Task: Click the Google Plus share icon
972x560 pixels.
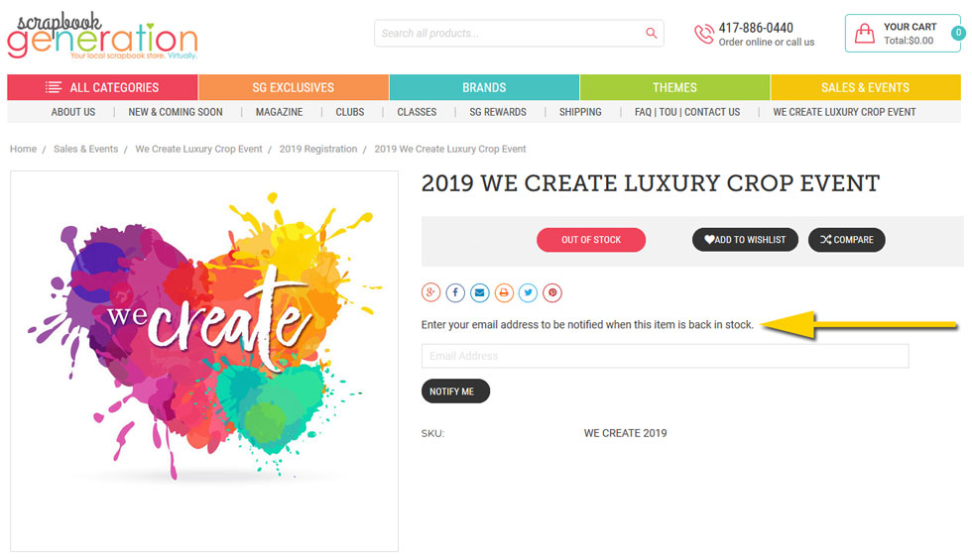Action: pyautogui.click(x=430, y=292)
